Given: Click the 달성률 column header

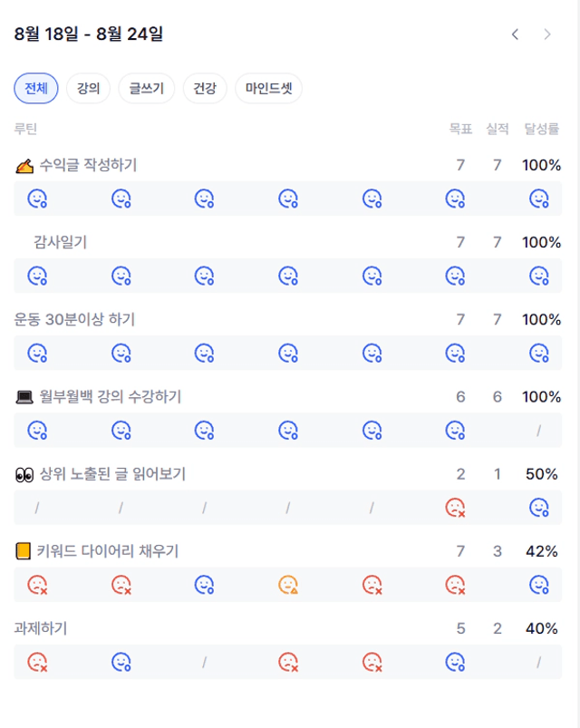Looking at the screenshot, I should [542, 130].
